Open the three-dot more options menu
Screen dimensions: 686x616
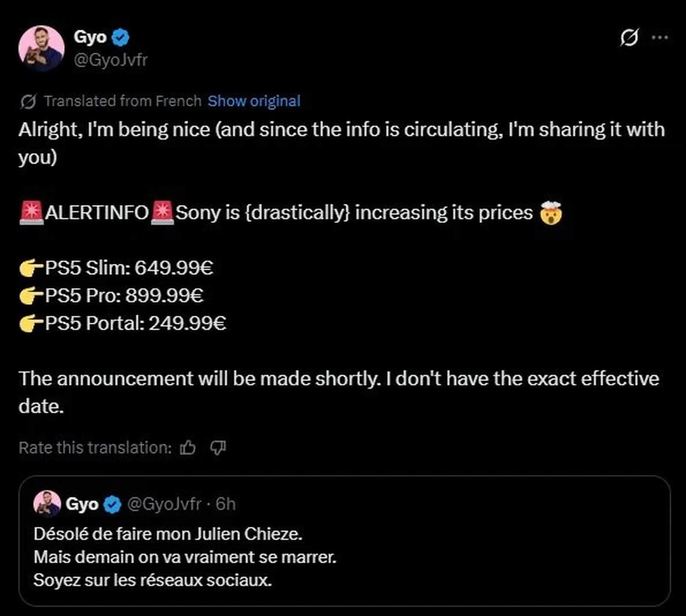point(659,38)
